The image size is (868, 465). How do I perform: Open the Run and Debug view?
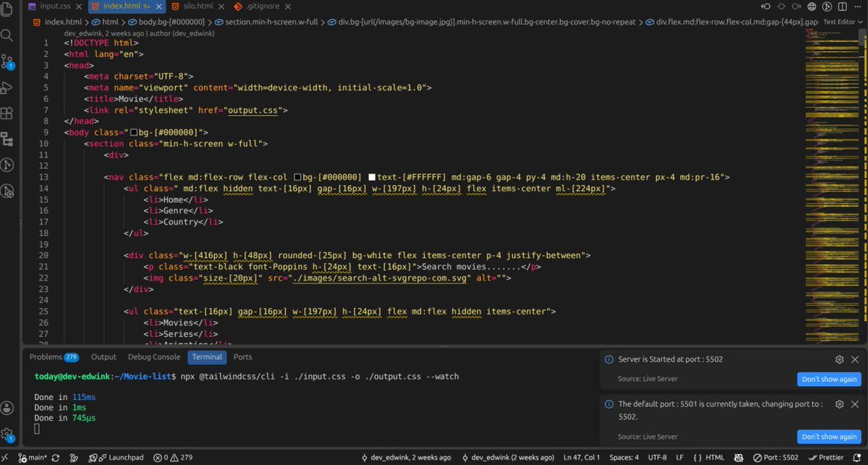click(x=7, y=88)
